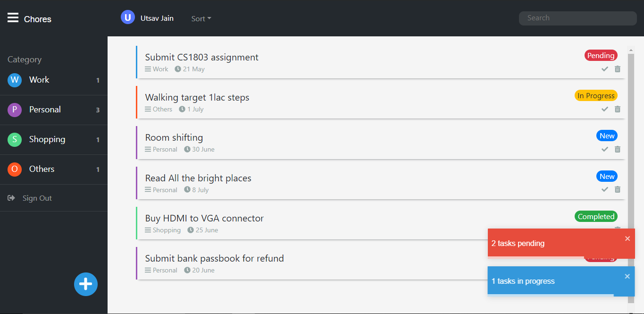This screenshot has height=314, width=644.
Task: Delete the Submit CS1803 assignment task
Action: point(618,69)
